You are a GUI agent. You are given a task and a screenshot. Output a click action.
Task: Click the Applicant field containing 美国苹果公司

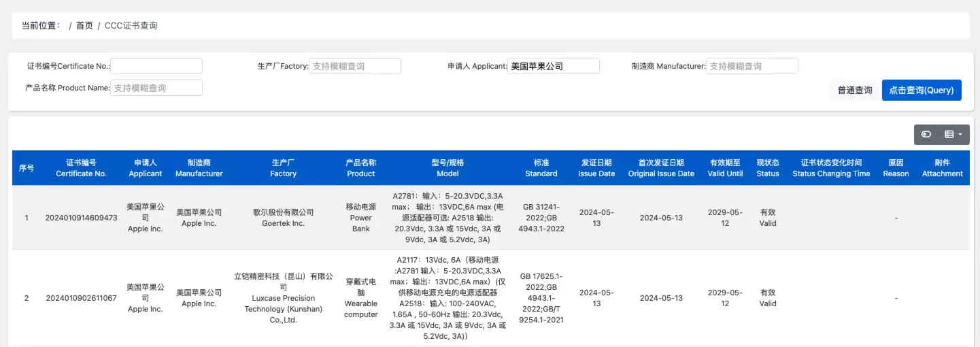554,66
